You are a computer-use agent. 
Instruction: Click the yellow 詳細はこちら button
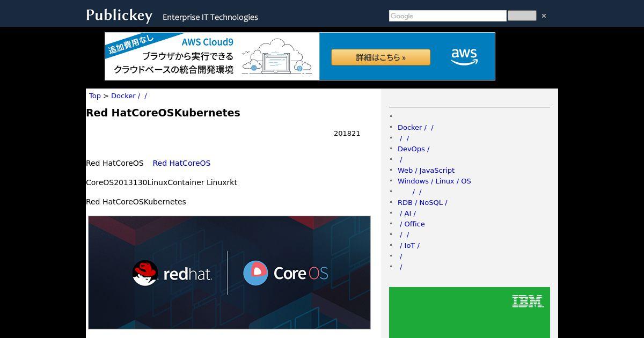click(380, 57)
